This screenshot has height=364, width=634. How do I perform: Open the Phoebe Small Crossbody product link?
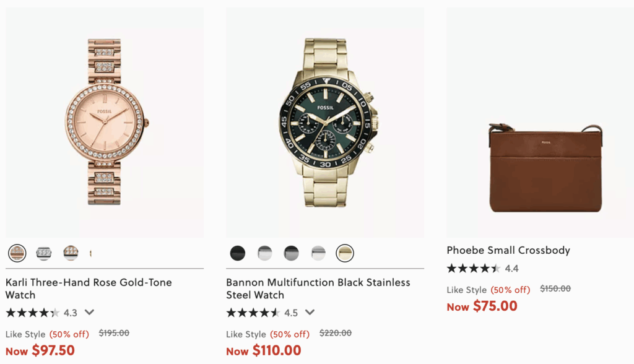508,250
